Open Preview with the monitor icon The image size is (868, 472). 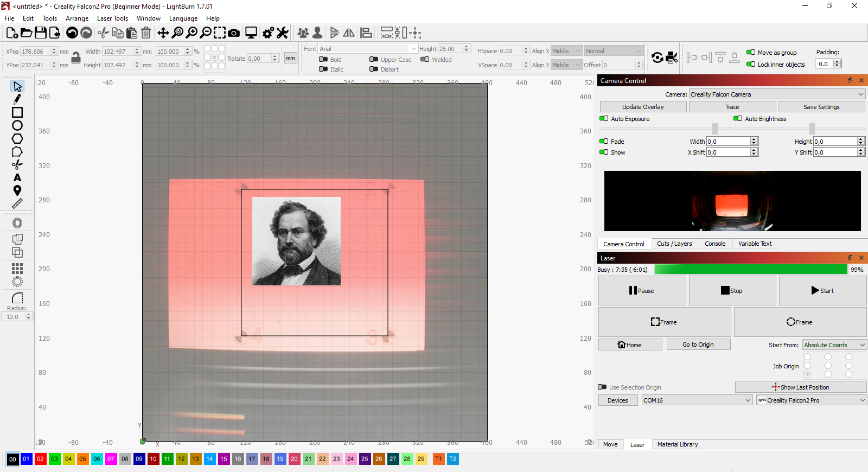tap(251, 33)
